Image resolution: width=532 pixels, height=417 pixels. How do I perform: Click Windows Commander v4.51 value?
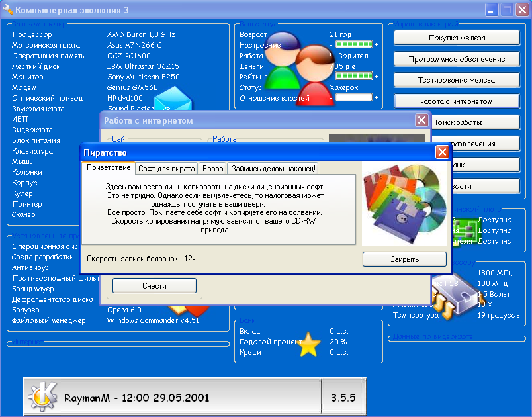click(x=153, y=320)
